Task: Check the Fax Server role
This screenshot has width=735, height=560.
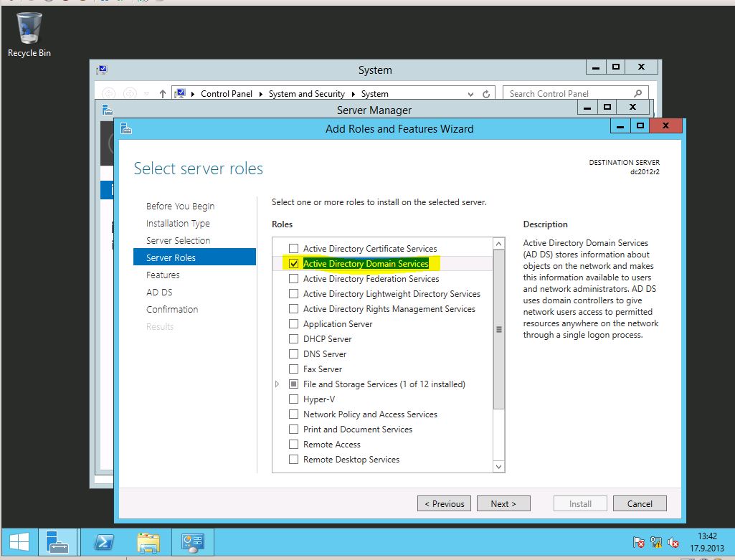Action: [293, 369]
